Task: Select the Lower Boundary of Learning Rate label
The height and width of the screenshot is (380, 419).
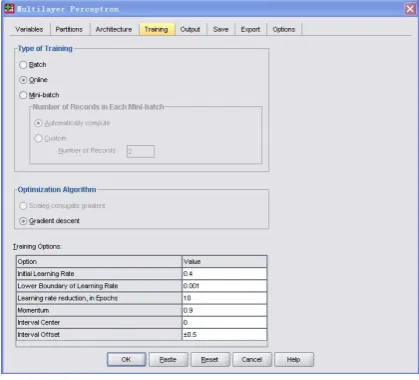Action: tap(99, 286)
